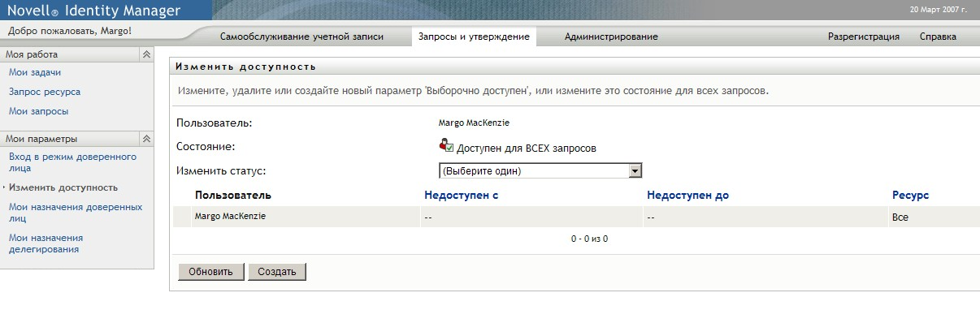Screen dimensions: 980x310
Task: Sort by Ресурс column header
Action: click(910, 196)
